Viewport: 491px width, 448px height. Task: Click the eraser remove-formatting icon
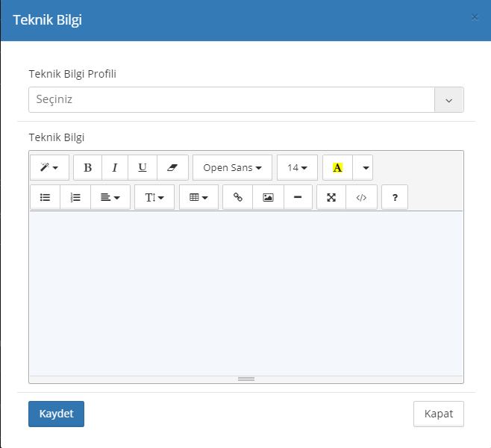[172, 168]
